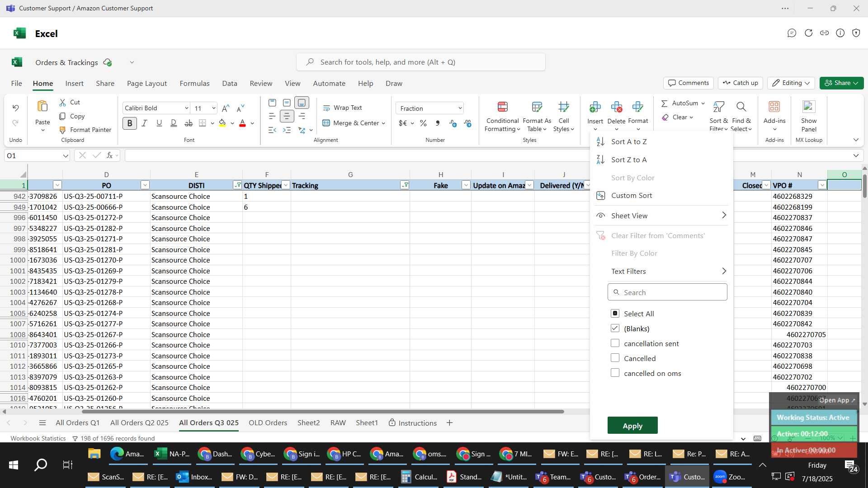
Task: Open the PO column filter dropdown
Action: (145, 185)
